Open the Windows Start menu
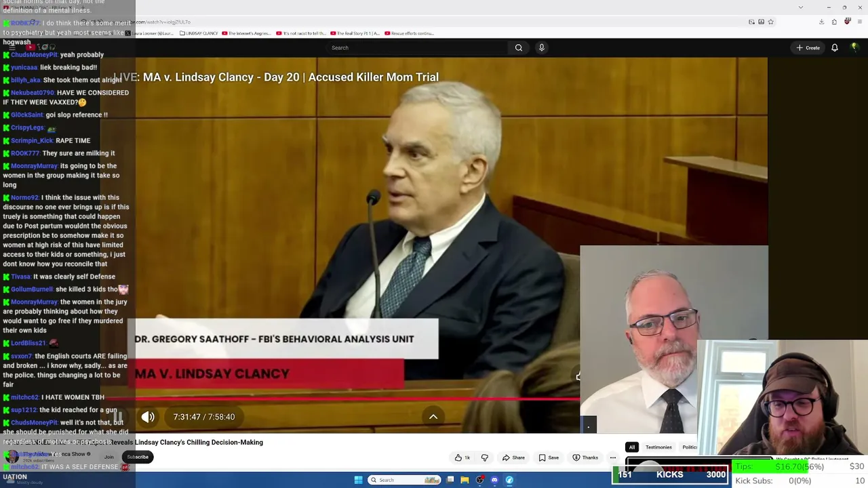 358,480
